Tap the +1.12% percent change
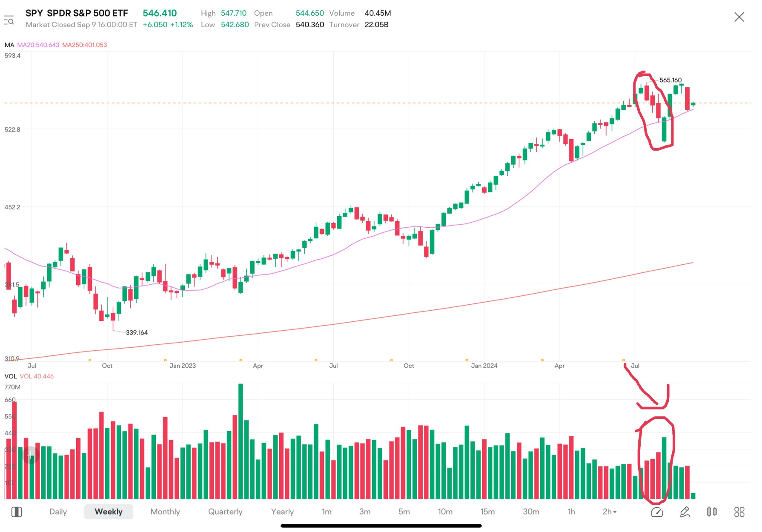This screenshot has width=762, height=532. coord(181,25)
